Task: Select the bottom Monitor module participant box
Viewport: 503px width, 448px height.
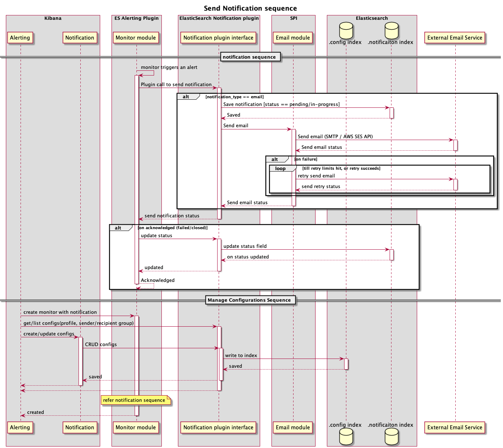Action: pyautogui.click(x=136, y=427)
